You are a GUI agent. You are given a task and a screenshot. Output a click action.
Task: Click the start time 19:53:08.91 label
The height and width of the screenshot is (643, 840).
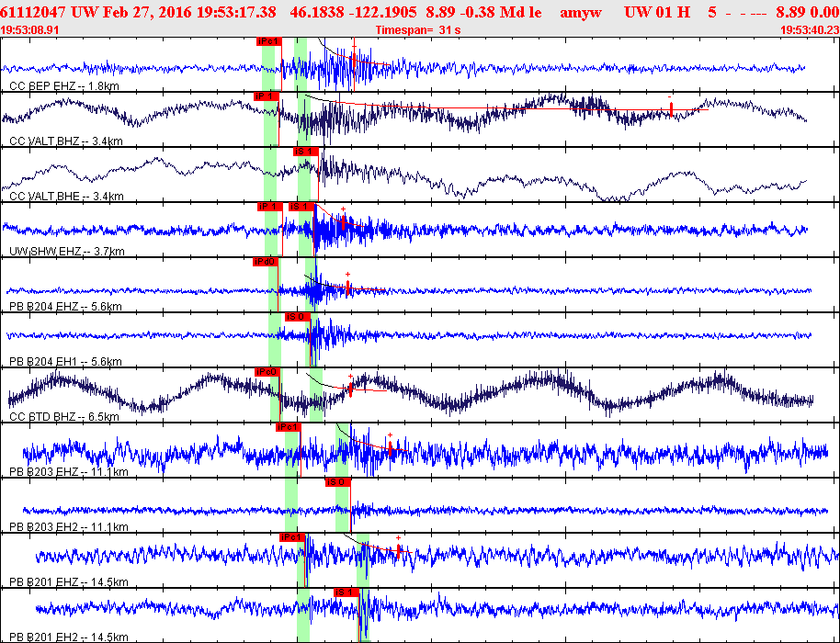[x=29, y=30]
